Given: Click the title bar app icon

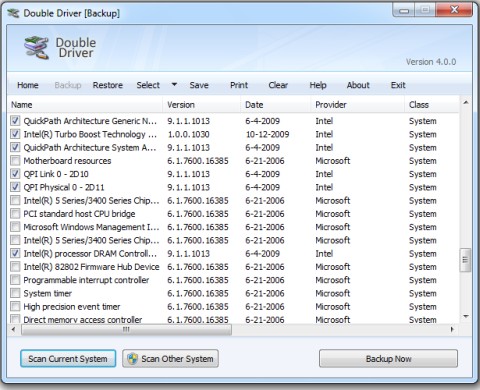Looking at the screenshot, I should click(13, 13).
